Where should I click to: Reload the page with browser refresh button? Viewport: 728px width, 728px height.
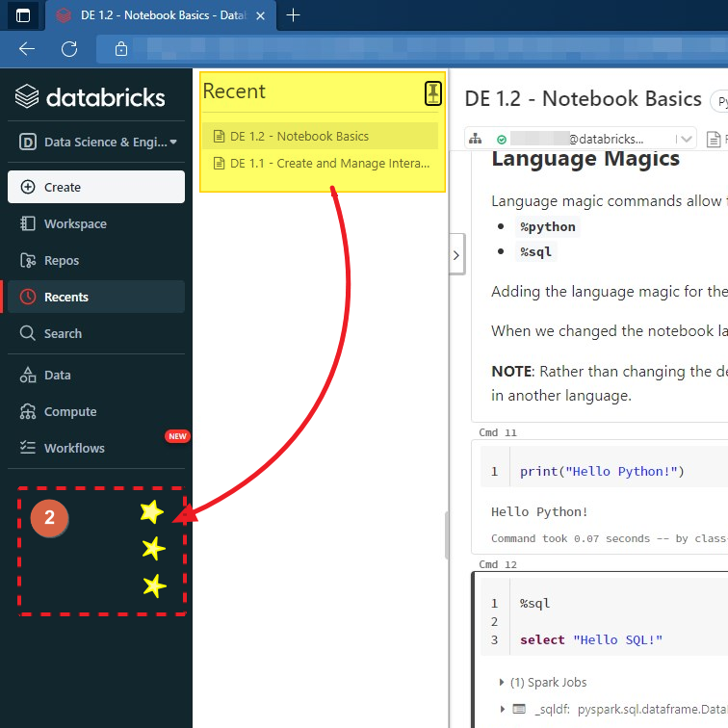point(69,48)
